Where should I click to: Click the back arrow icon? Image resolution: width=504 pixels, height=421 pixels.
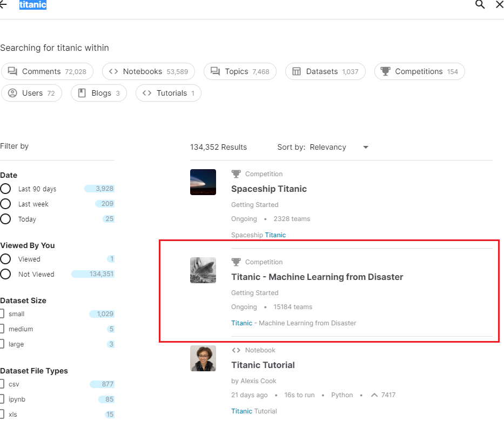click(x=3, y=5)
